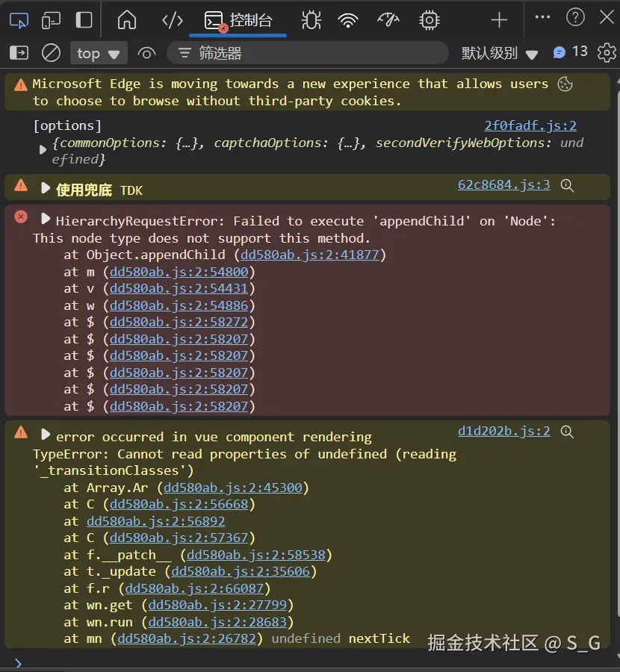620x672 pixels.
Task: Clear the console messages
Action: [x=50, y=52]
